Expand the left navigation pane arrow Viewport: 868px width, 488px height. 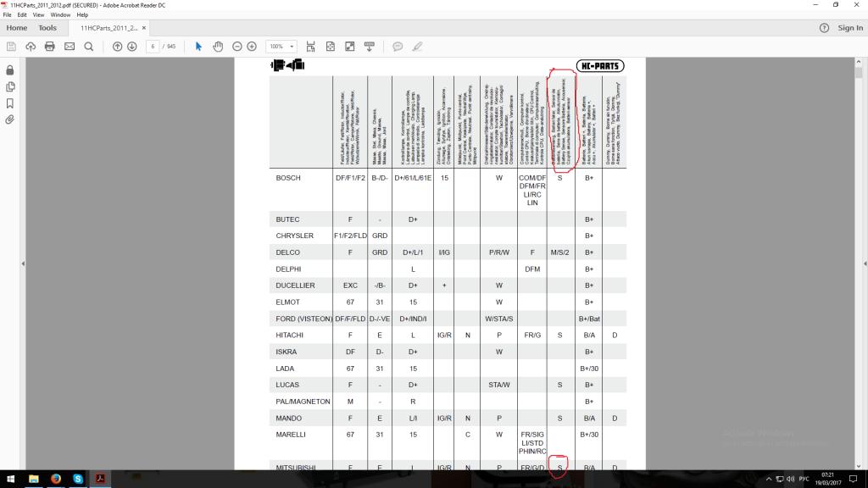point(23,264)
